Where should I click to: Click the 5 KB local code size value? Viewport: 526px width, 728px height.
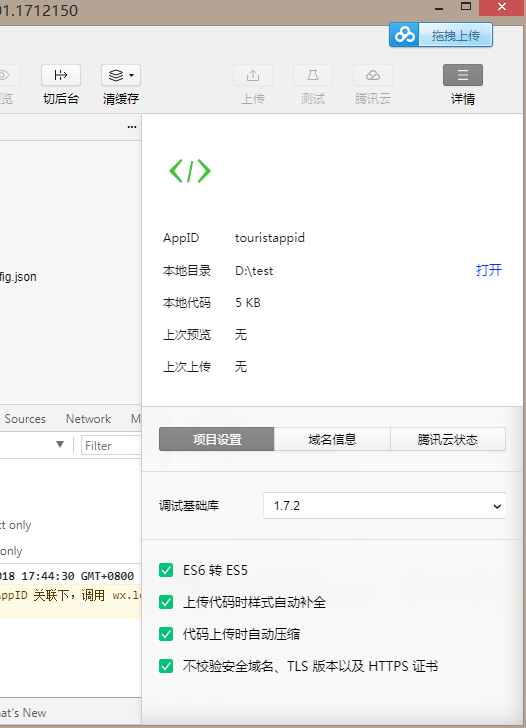(248, 303)
